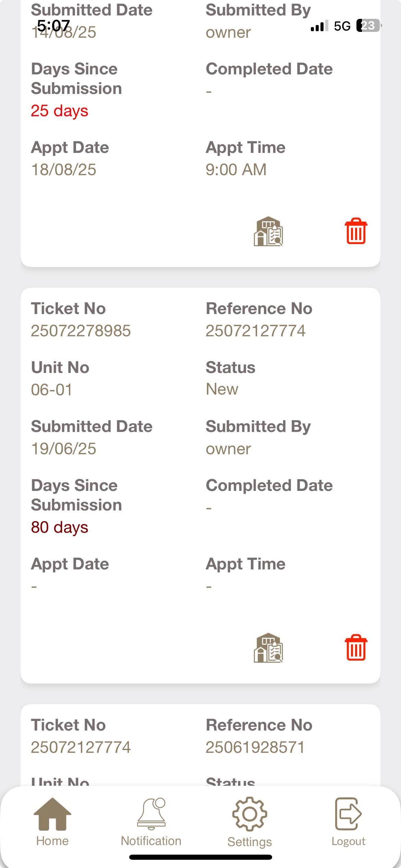Viewport: 401px width, 868px height.
Task: Delete the ticket submitted 25 days ago
Action: coord(356,231)
